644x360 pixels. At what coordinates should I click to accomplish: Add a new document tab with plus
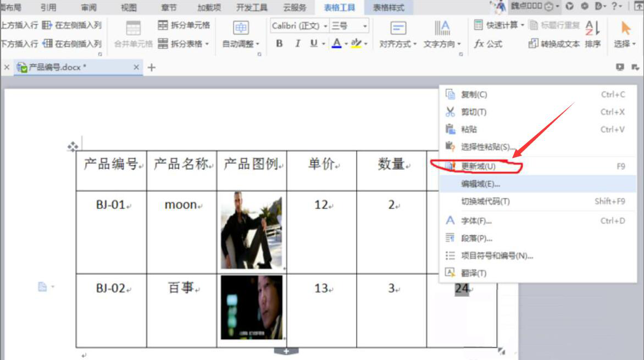(x=152, y=68)
